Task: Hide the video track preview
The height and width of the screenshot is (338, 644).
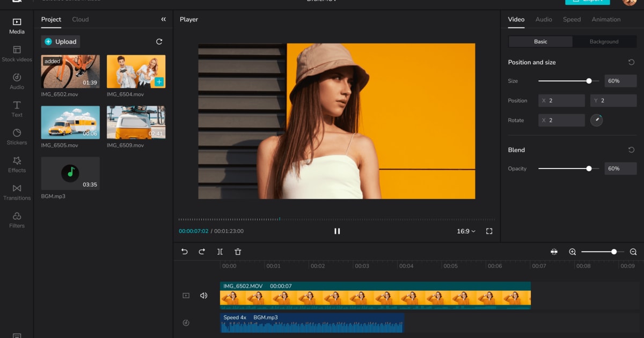Action: [x=186, y=295]
